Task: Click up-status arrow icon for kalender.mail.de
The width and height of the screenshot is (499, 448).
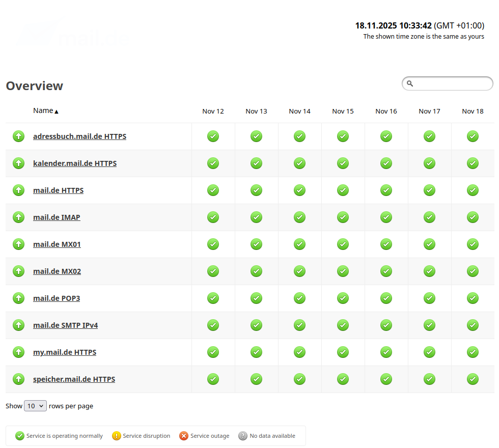Action: point(18,163)
